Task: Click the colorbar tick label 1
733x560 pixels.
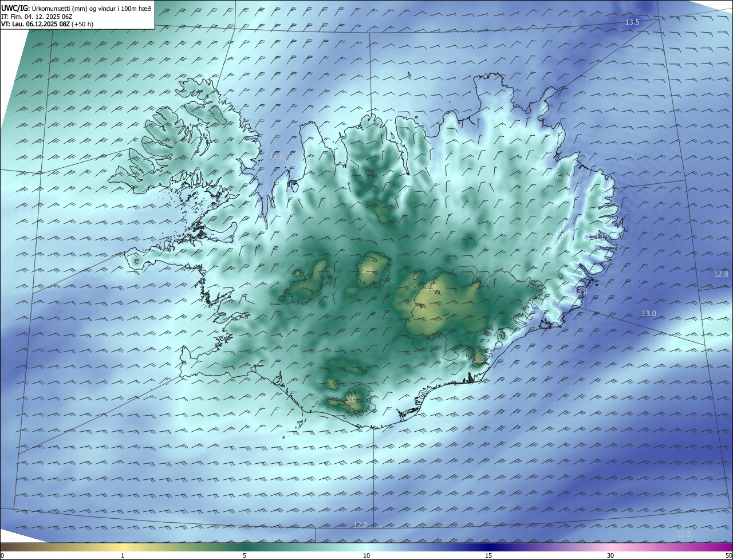Action: (123, 555)
